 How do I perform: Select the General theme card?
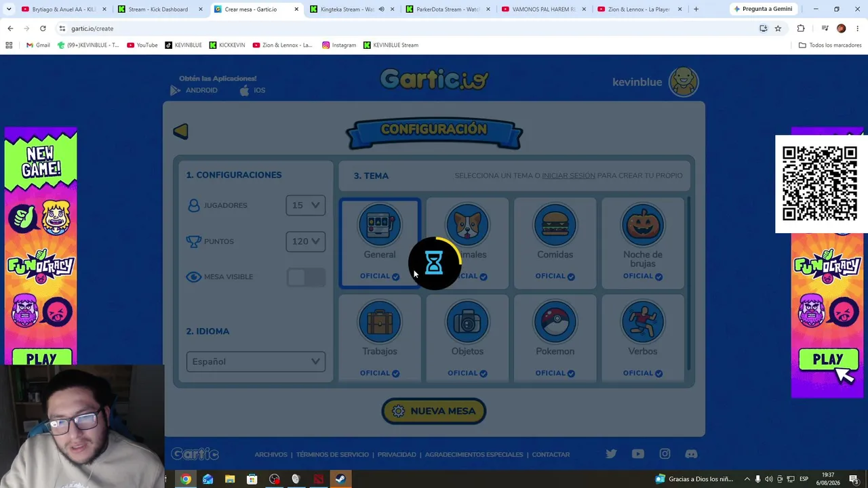[x=380, y=243]
